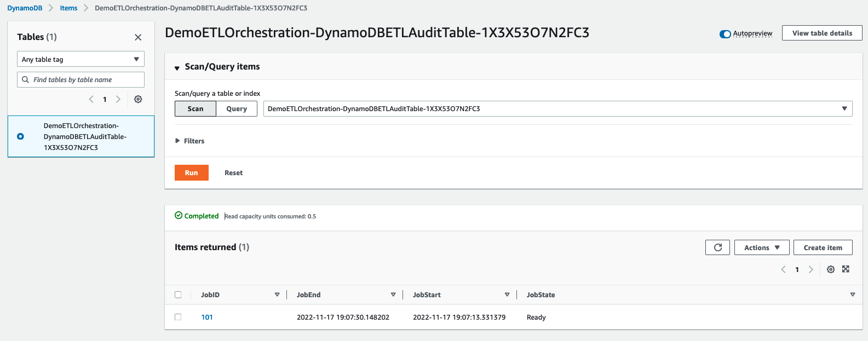Screen dimensions: 868x341
Task: Refresh the returned items list
Action: (x=718, y=247)
